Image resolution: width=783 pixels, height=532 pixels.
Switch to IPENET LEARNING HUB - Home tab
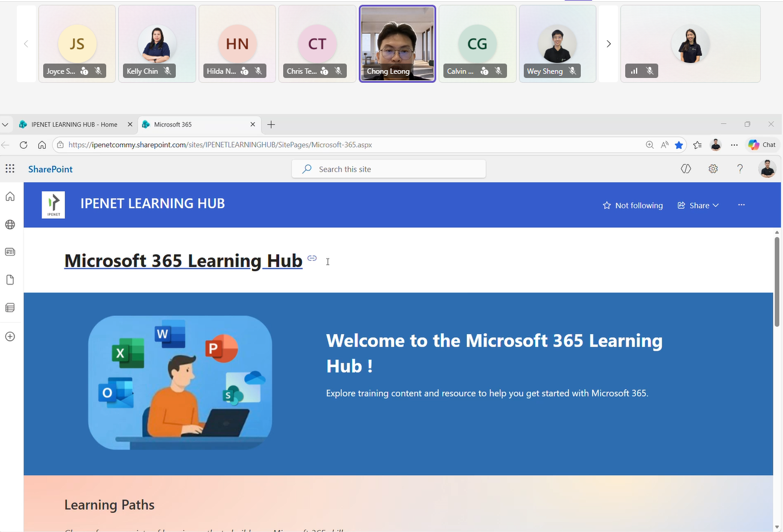(74, 124)
